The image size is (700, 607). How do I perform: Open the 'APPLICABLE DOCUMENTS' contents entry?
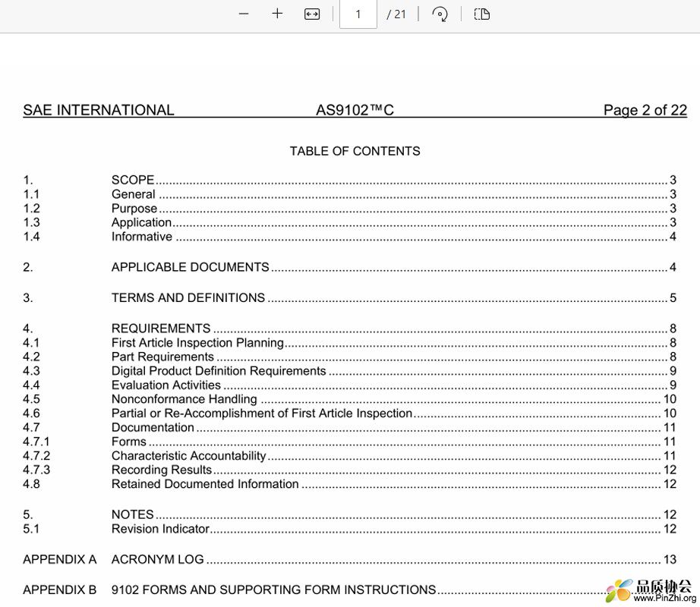pos(349,267)
